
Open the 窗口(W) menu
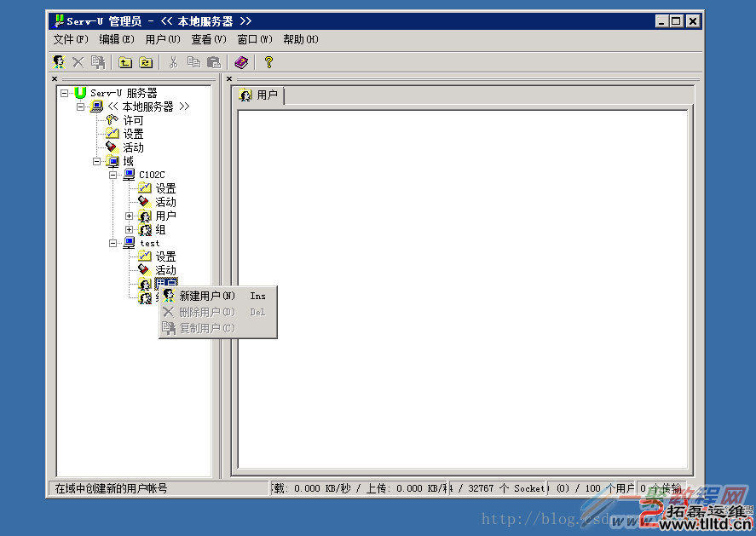click(254, 39)
